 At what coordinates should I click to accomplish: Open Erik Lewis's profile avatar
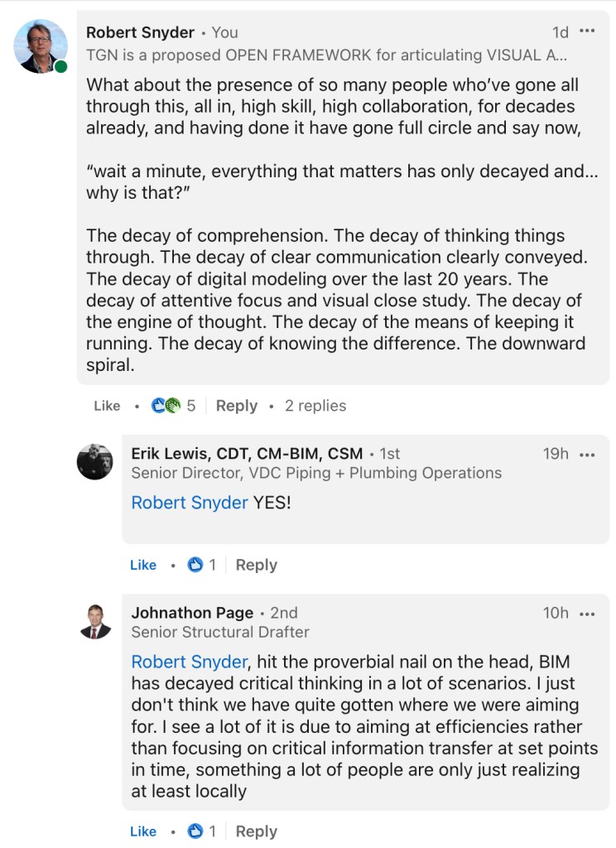94,462
